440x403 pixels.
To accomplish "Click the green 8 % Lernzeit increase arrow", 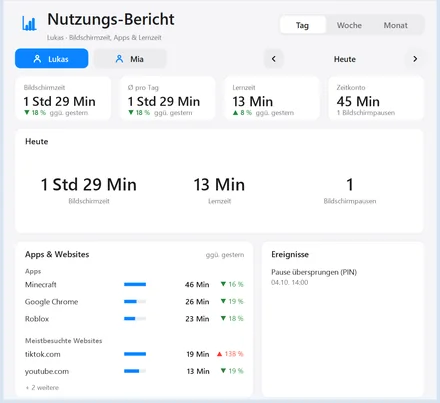I will [x=235, y=113].
